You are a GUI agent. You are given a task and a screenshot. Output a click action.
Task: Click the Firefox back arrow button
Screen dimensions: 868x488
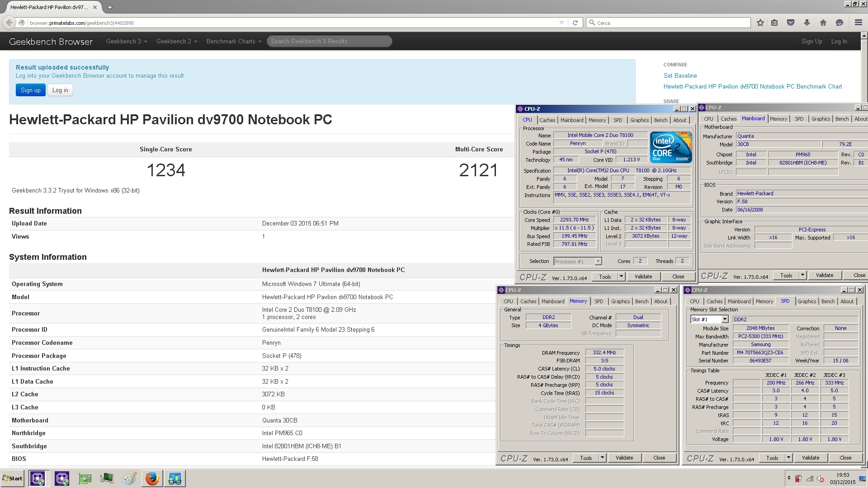point(9,23)
